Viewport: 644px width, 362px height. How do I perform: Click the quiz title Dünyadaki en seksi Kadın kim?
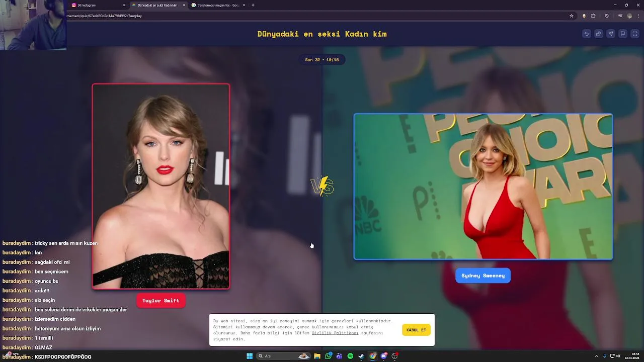point(322,34)
